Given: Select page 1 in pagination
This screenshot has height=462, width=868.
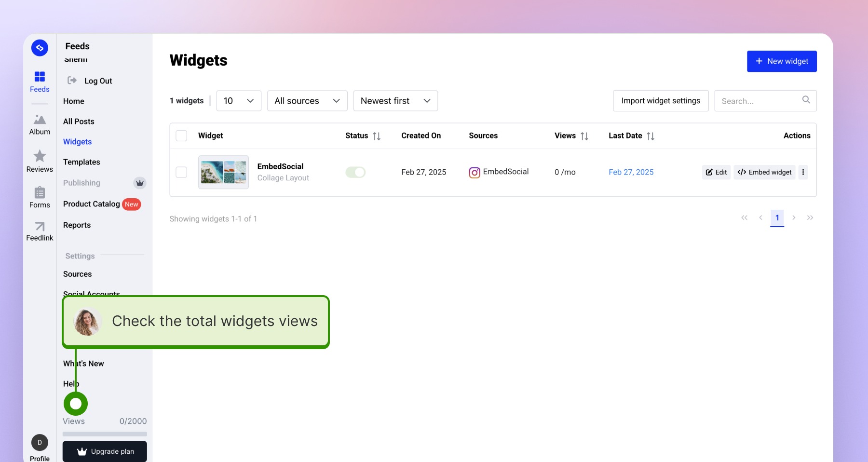Looking at the screenshot, I should 777,217.
